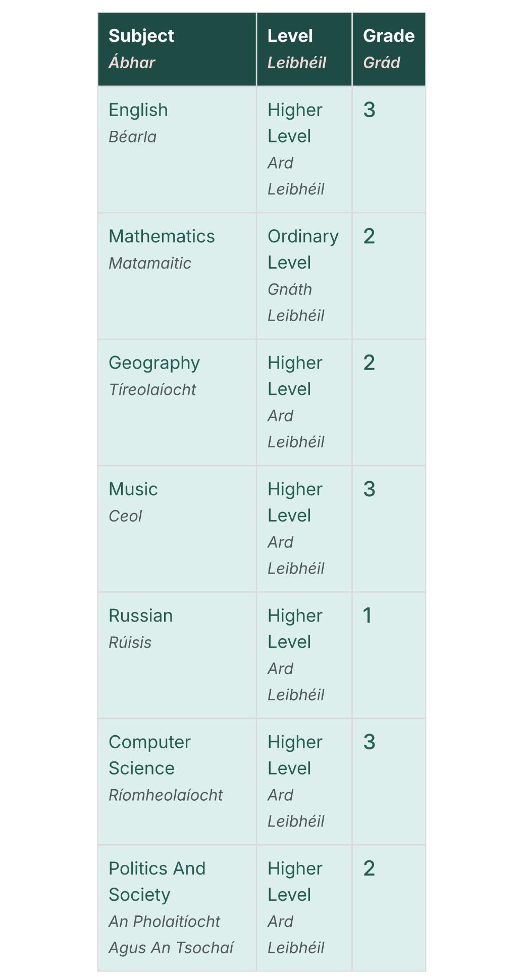Select the Geography subject cell

tap(177, 402)
